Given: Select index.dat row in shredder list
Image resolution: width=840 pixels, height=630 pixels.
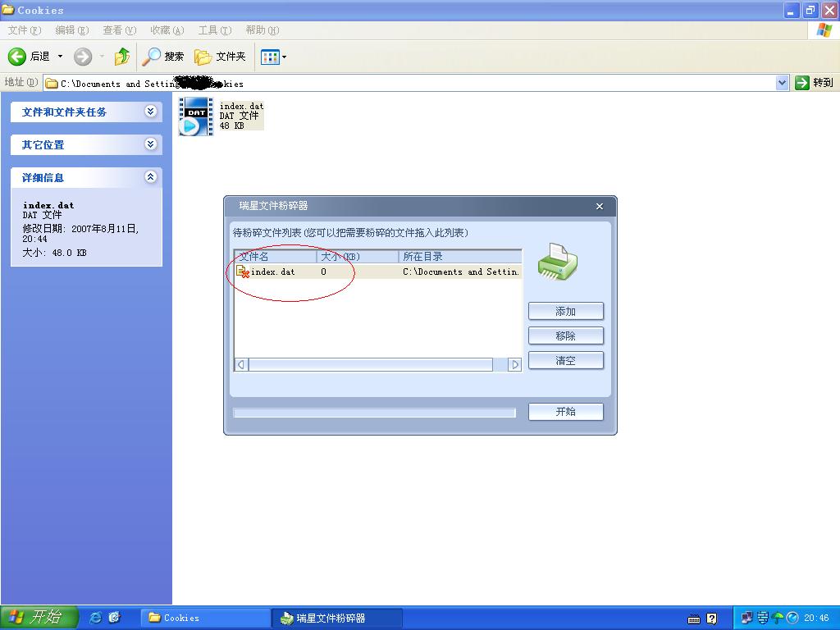Looking at the screenshot, I should (378, 272).
